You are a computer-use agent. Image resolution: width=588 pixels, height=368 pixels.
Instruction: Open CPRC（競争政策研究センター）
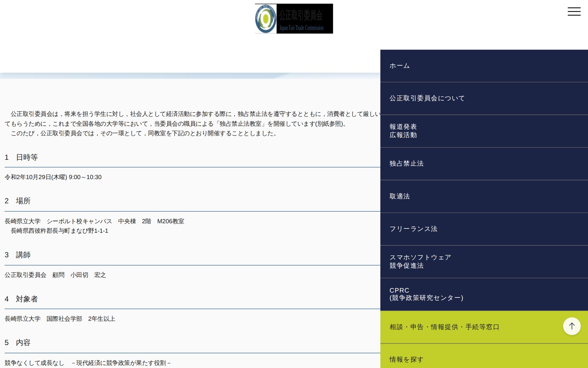(426, 294)
